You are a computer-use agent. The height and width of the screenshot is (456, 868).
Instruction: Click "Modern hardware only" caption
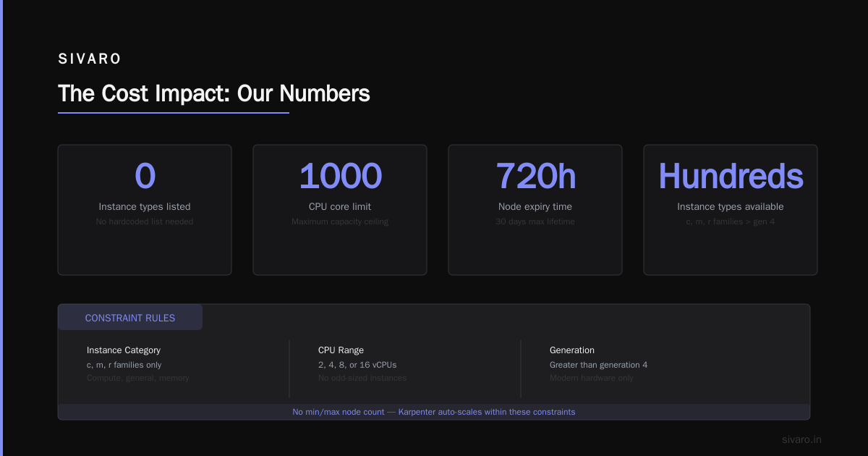[x=592, y=378]
